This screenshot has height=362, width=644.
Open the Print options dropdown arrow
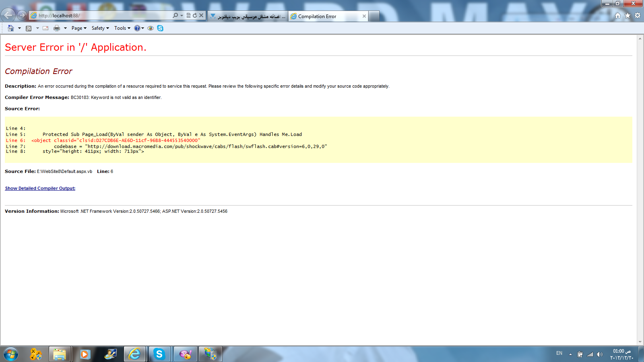tap(65, 28)
